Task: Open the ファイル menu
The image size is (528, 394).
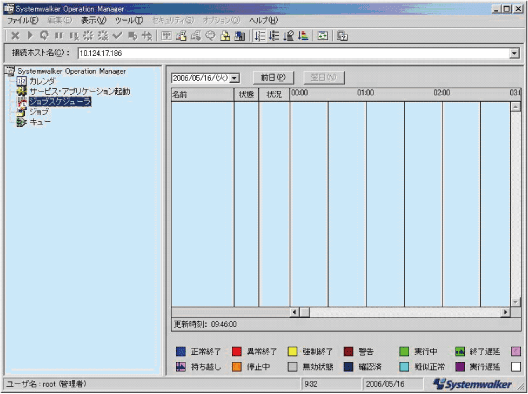Action: click(x=23, y=20)
